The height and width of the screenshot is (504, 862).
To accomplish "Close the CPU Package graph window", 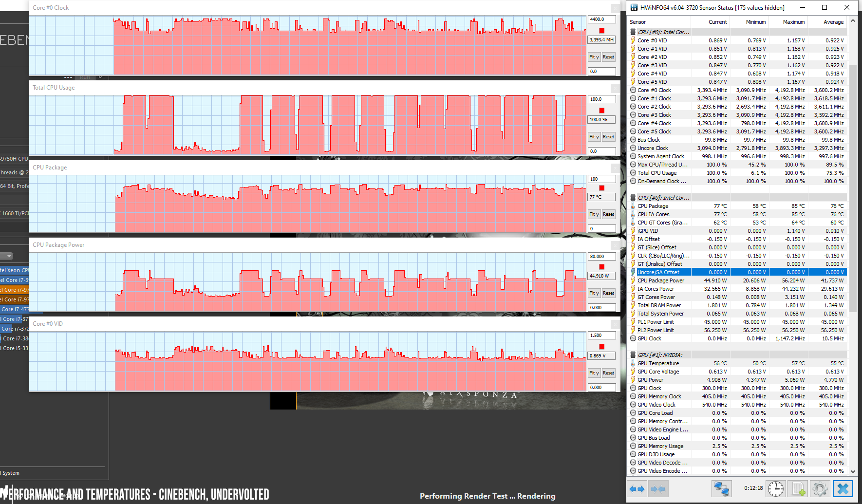I will 615,168.
